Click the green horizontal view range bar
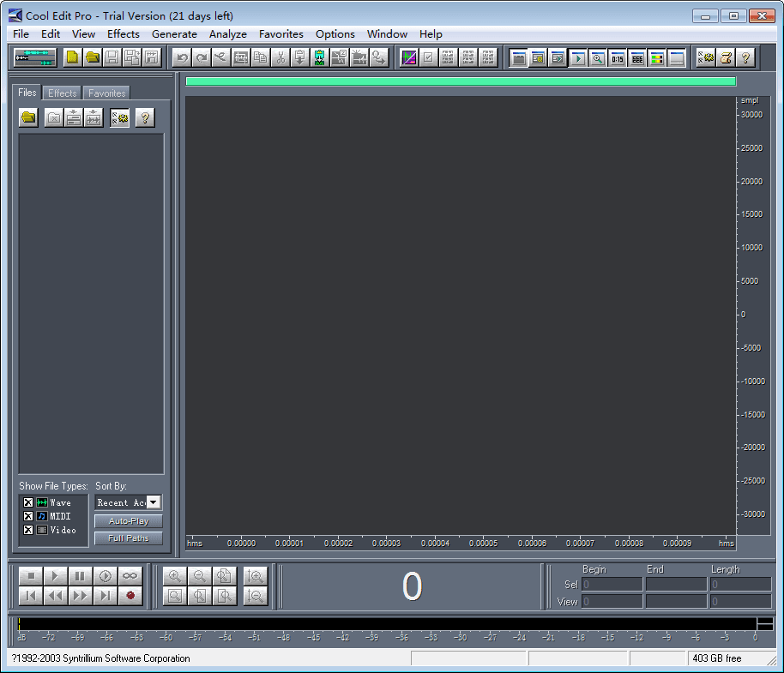The height and width of the screenshot is (673, 784). tap(461, 81)
